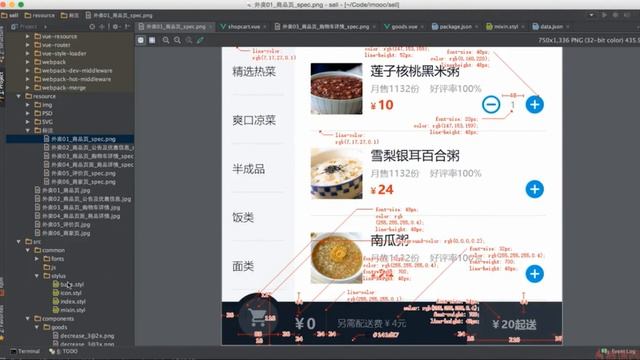Expand the vue-style-loader folder
The height and width of the screenshot is (360, 640).
[27, 53]
